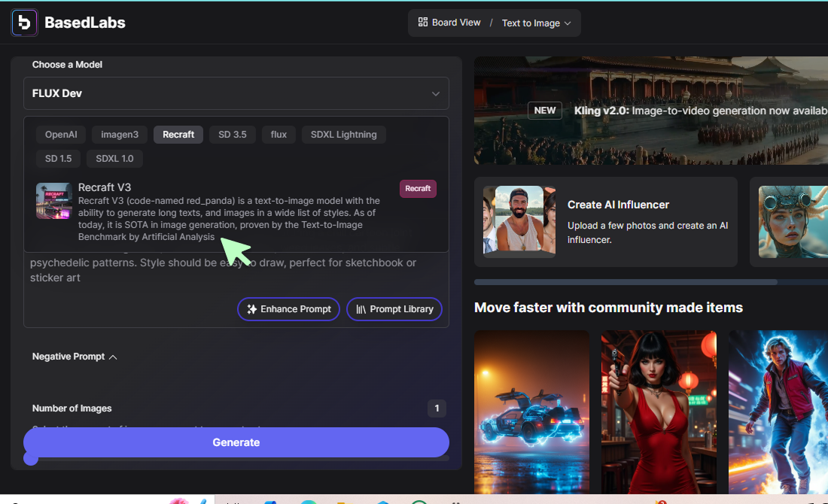Viewport: 828px width, 504px height.
Task: Open the woman in red dress image
Action: click(x=659, y=412)
